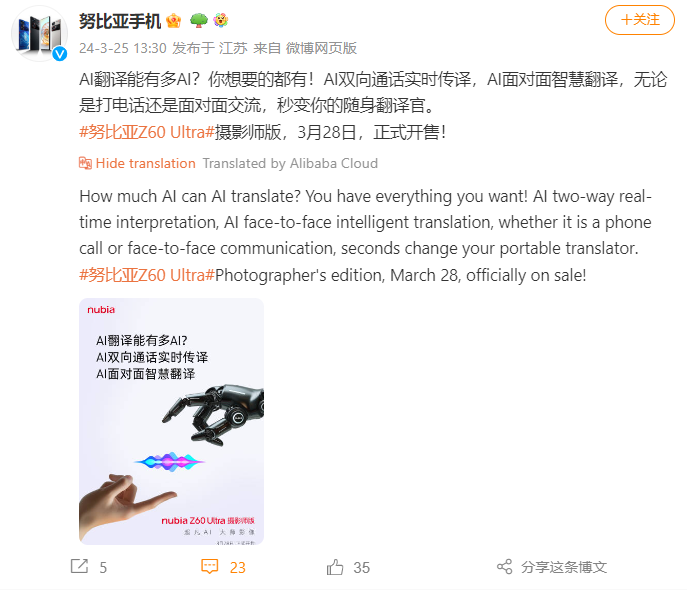687x590 pixels.
Task: Open the nubia AI translation poster image
Action: [171, 421]
